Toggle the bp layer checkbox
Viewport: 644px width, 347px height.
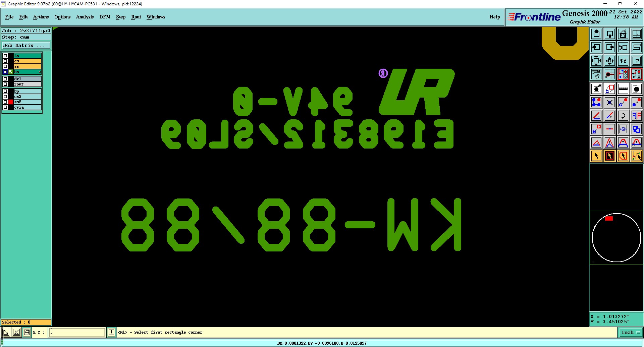(x=5, y=91)
